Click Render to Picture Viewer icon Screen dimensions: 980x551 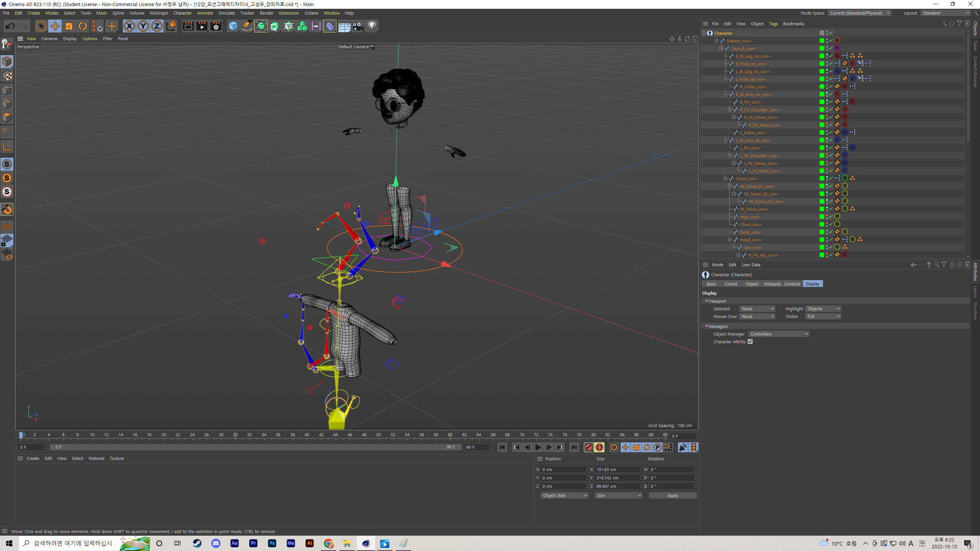coord(202,26)
